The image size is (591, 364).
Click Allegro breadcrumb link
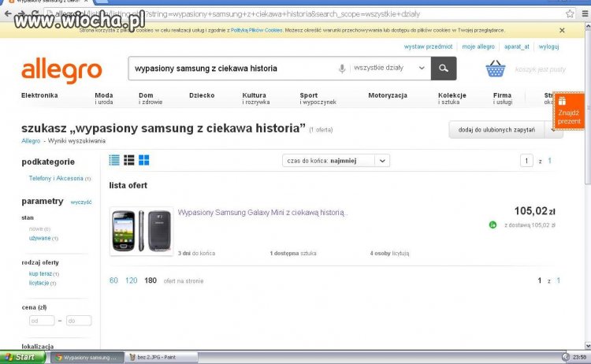pos(31,141)
